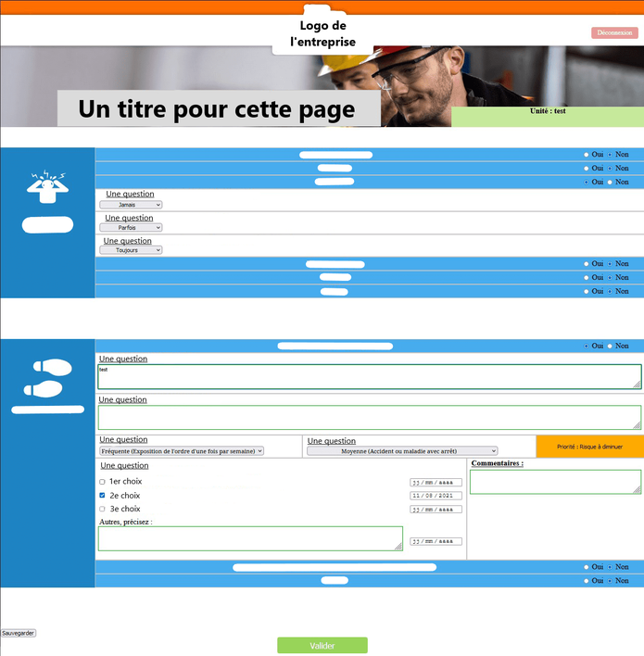Check the 1er choix checkbox
This screenshot has width=644, height=656.
coord(102,482)
